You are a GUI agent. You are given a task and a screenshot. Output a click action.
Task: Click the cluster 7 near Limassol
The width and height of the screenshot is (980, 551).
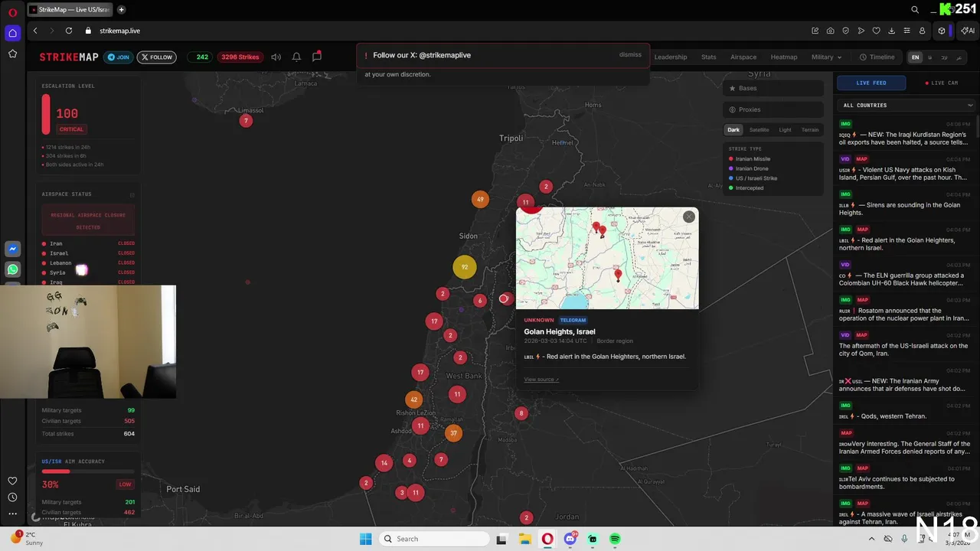tap(246, 121)
